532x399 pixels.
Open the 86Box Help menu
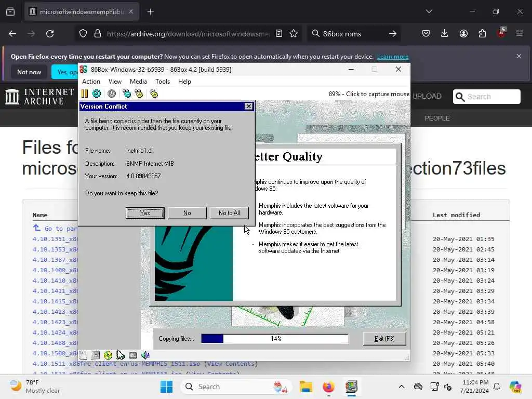(x=184, y=82)
